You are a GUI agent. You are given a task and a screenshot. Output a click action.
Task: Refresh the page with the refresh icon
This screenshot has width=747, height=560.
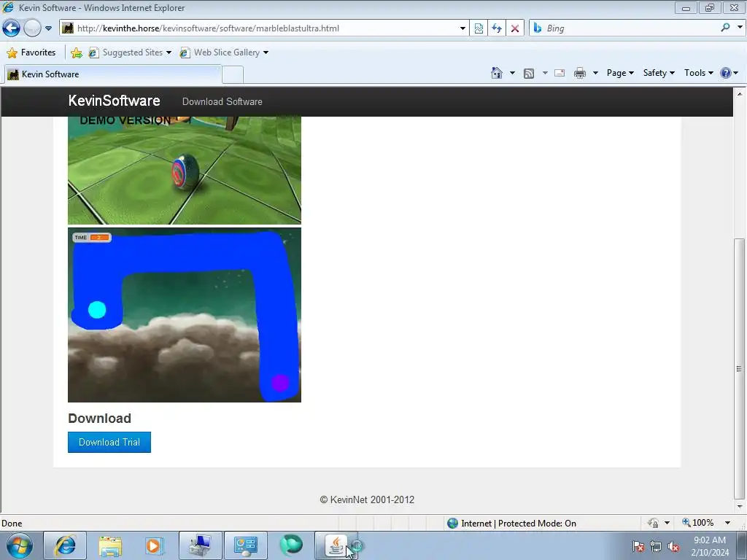[x=497, y=28]
